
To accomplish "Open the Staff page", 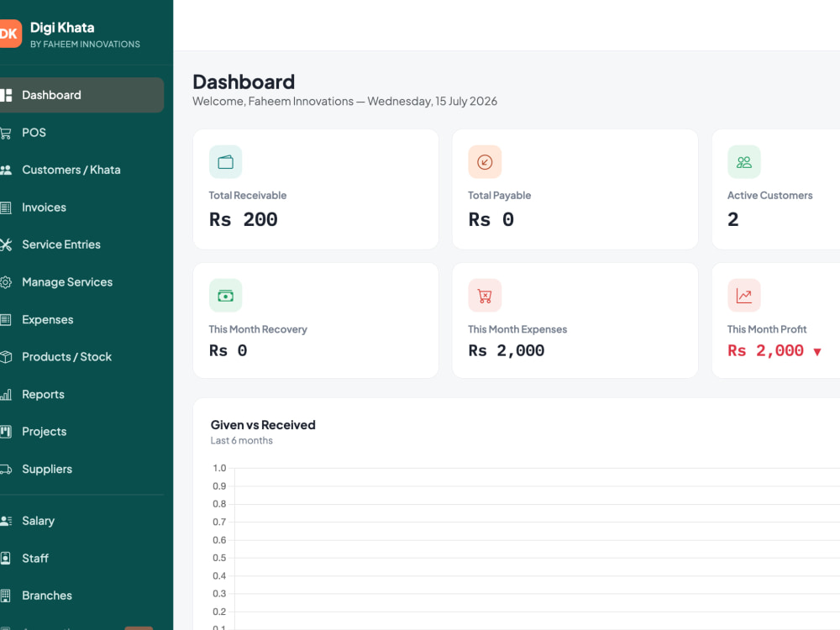I will [x=82, y=559].
